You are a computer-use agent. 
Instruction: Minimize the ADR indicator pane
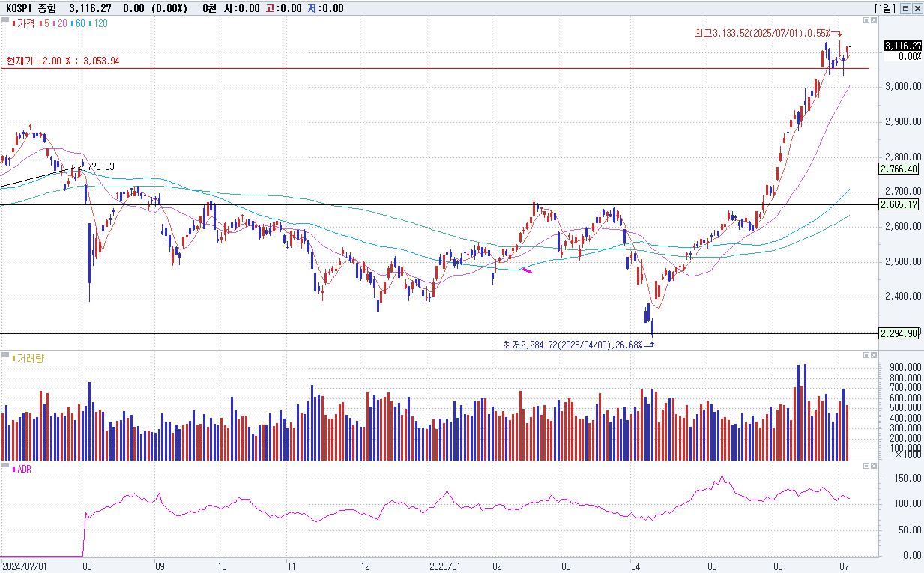(x=866, y=466)
